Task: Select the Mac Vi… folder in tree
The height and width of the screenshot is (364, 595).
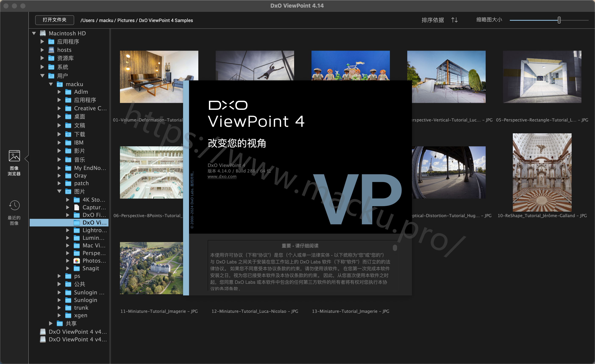Action: click(94, 245)
